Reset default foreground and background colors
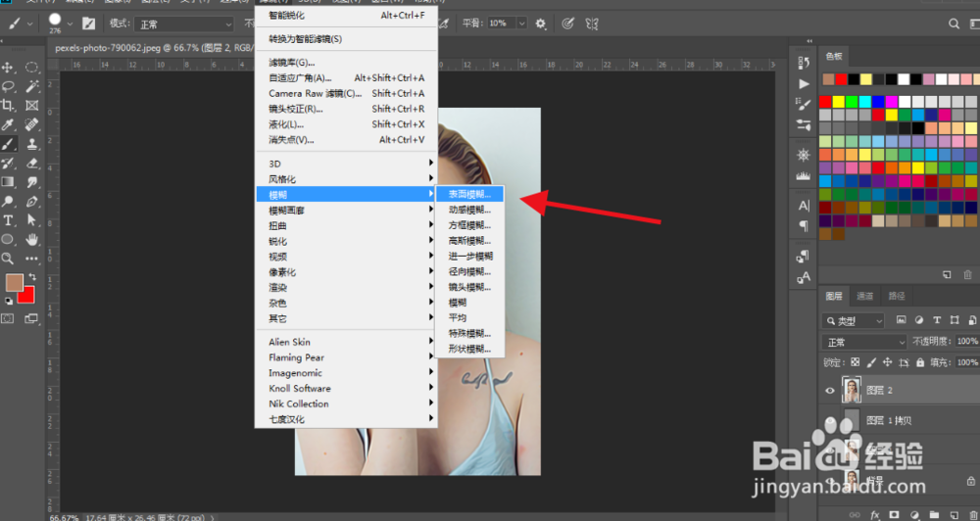 point(9,301)
